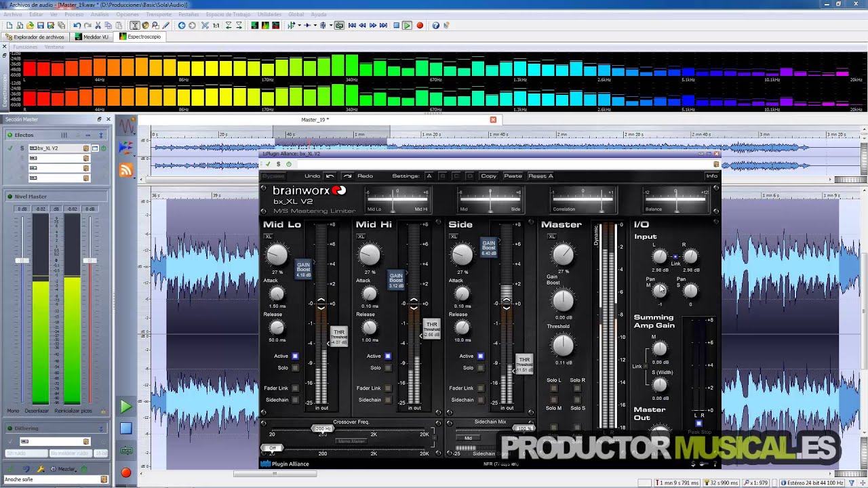Click the bx_XL V2 slot preset icon
Image resolution: width=868 pixels, height=488 pixels.
86,148
